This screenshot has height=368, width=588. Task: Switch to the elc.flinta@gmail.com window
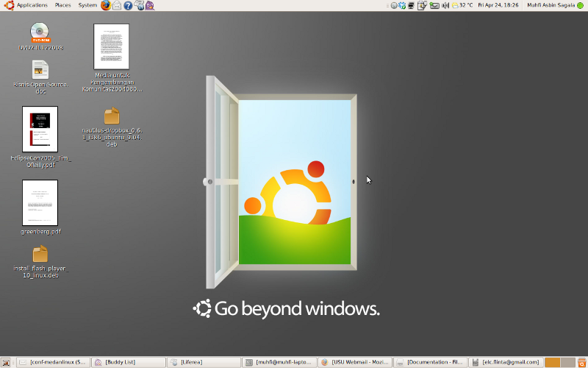click(x=506, y=362)
